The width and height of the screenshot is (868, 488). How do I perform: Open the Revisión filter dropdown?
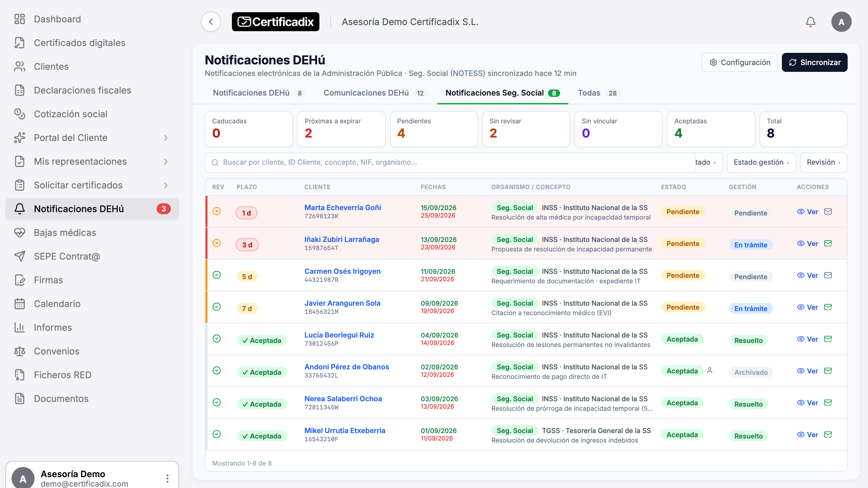[x=824, y=162]
